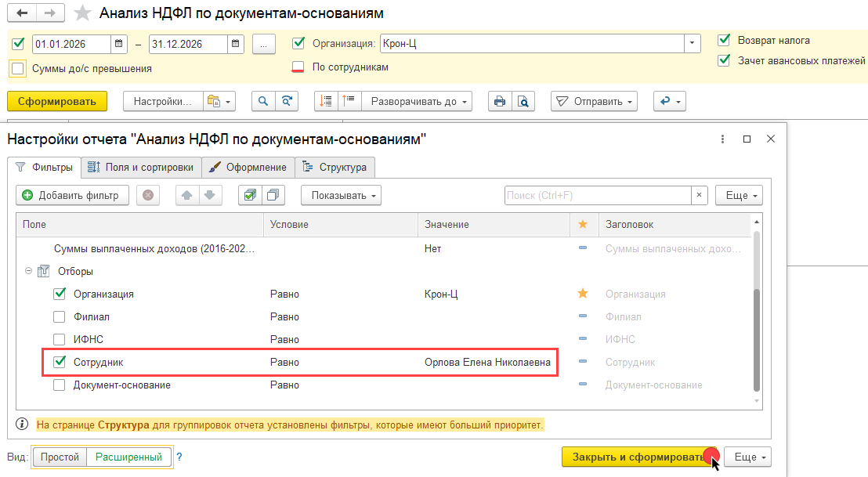
Task: Click the info icon beside warning text
Action: (x=22, y=425)
